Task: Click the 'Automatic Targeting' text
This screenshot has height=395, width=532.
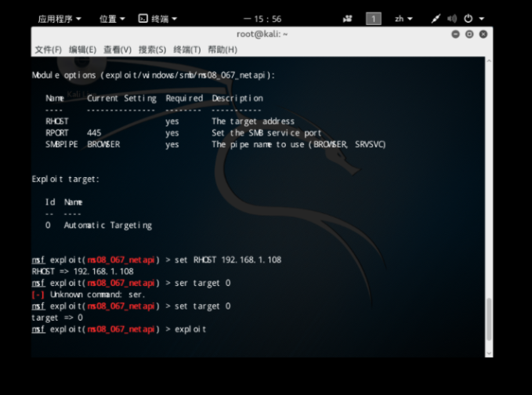Action: (x=108, y=226)
